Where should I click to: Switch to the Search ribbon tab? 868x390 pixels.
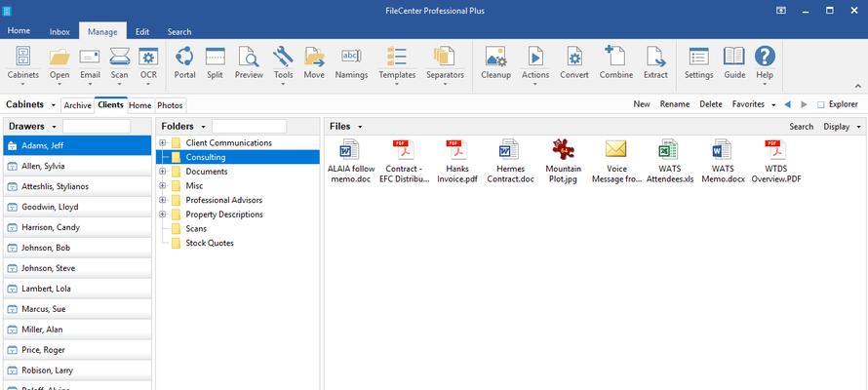click(x=179, y=31)
